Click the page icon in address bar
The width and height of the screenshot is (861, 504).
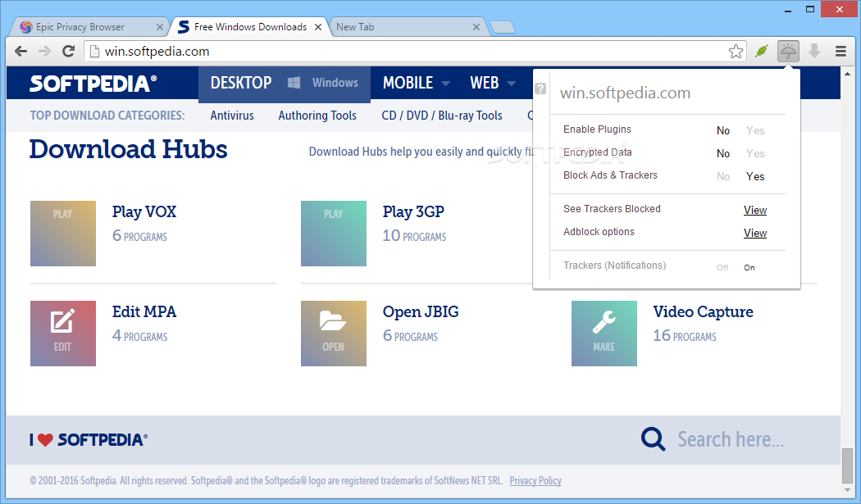(94, 52)
